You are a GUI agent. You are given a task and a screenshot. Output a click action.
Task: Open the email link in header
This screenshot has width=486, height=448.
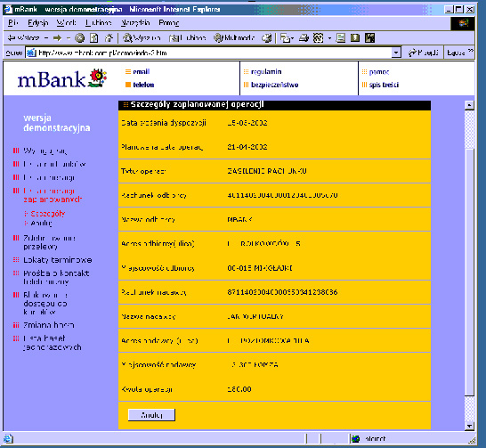coord(142,71)
